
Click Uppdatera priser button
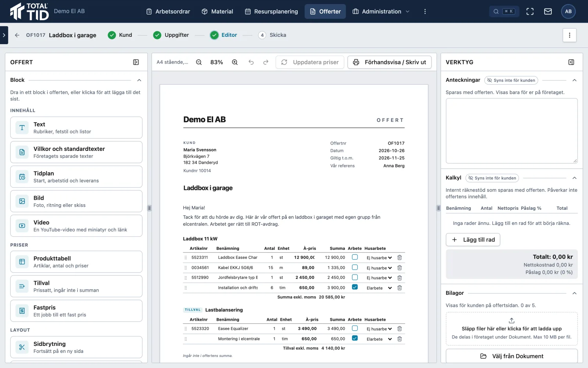point(310,62)
